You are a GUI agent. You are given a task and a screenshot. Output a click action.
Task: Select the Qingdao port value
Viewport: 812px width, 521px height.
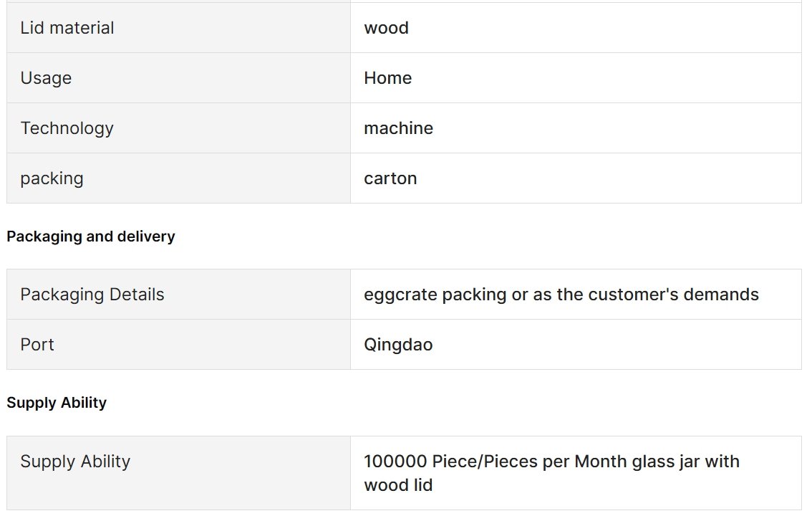[x=398, y=345]
